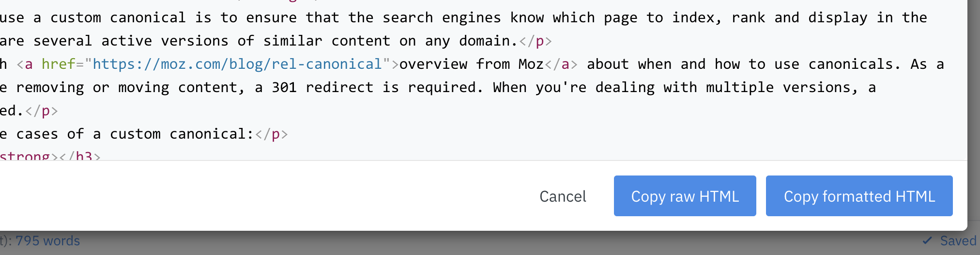Place cursor on 'search engines' text
The width and height of the screenshot is (980, 255).
click(441, 17)
